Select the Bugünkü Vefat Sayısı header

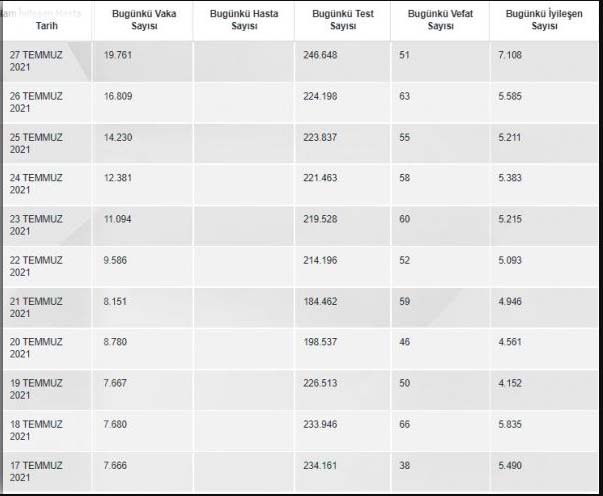tap(440, 20)
